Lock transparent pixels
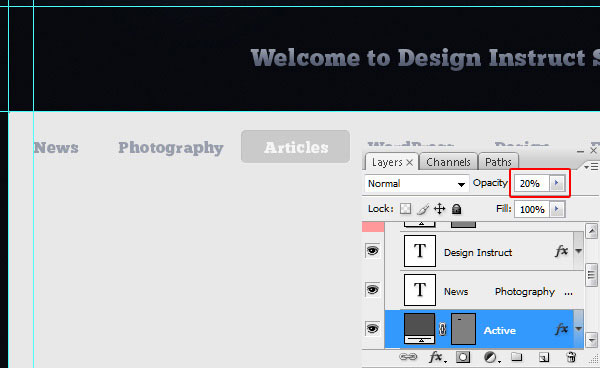The width and height of the screenshot is (600, 368). (406, 209)
